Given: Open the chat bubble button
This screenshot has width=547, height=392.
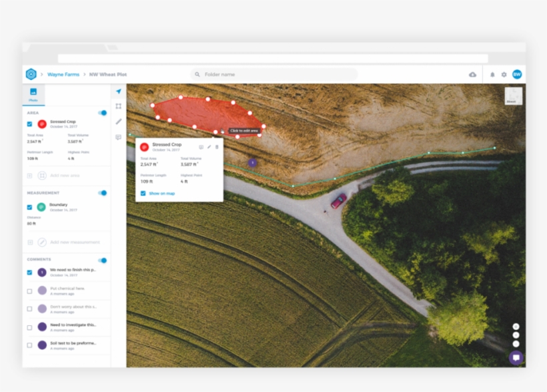Looking at the screenshot, I should tap(516, 358).
